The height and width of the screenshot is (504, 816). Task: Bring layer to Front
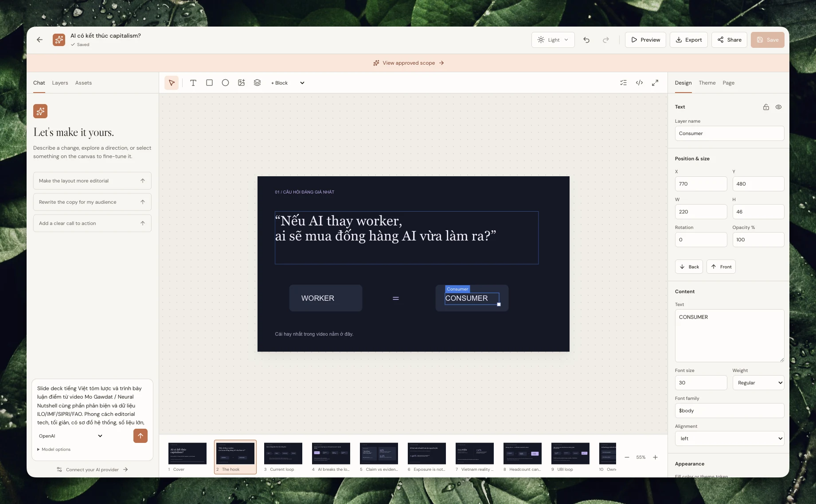tap(721, 267)
